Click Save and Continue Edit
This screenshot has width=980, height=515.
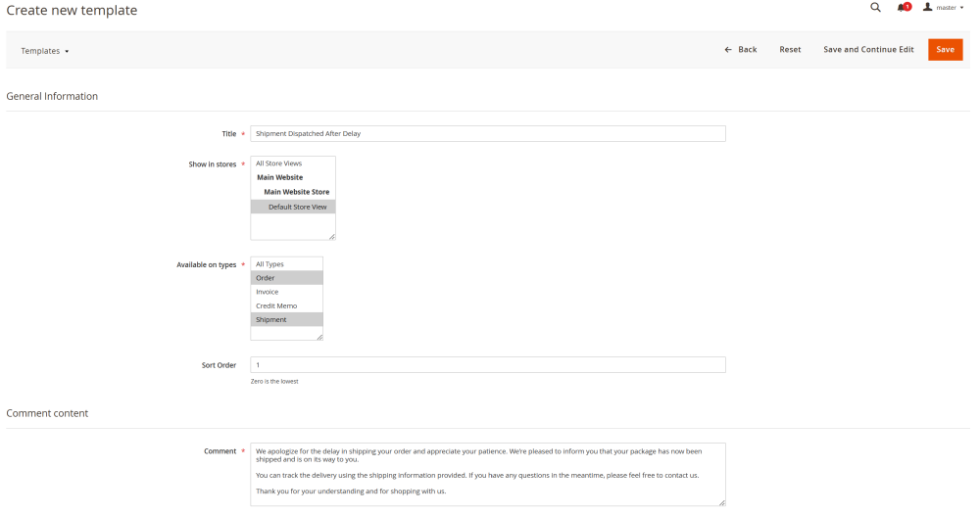(868, 49)
